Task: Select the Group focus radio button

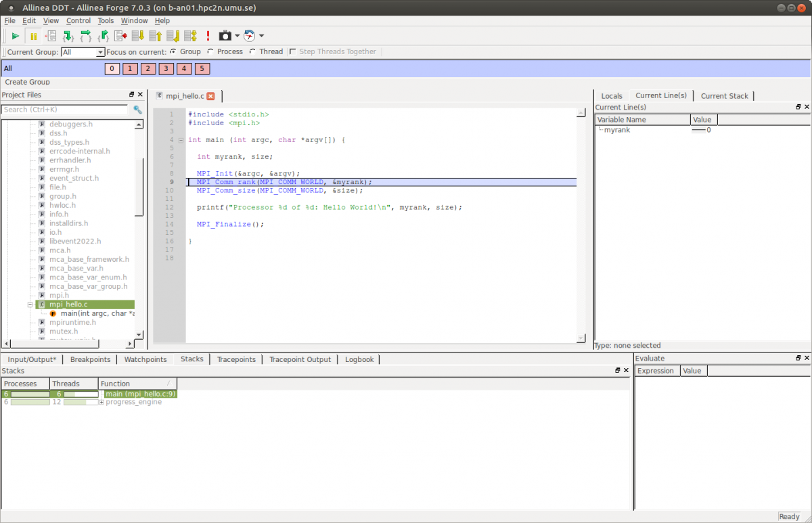Action: coord(173,51)
